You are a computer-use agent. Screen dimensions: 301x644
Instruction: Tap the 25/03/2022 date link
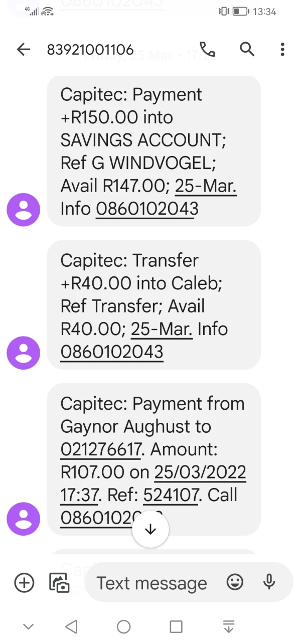coord(200,472)
